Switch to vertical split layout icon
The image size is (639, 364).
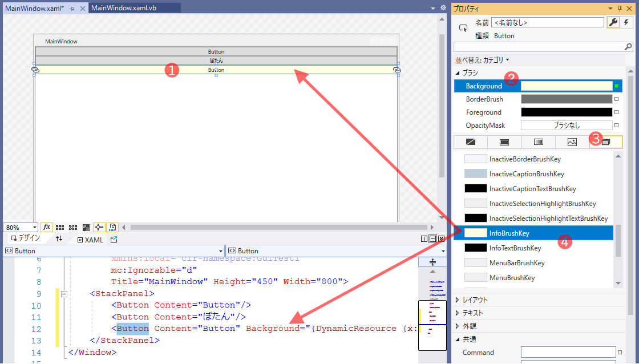[x=424, y=239]
